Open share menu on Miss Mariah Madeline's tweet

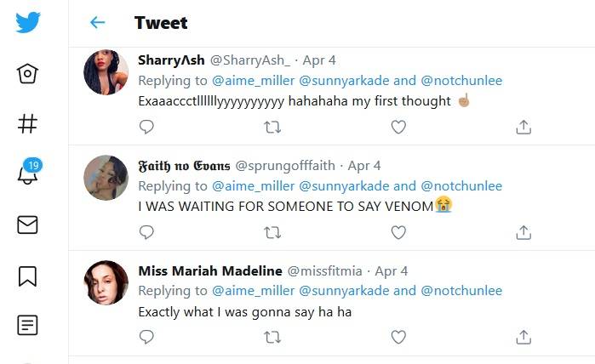click(523, 337)
